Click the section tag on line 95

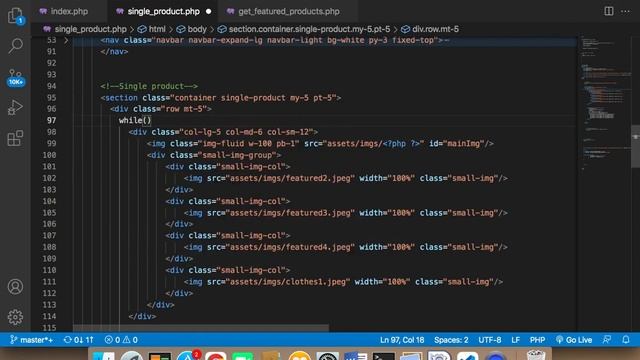tap(221, 98)
